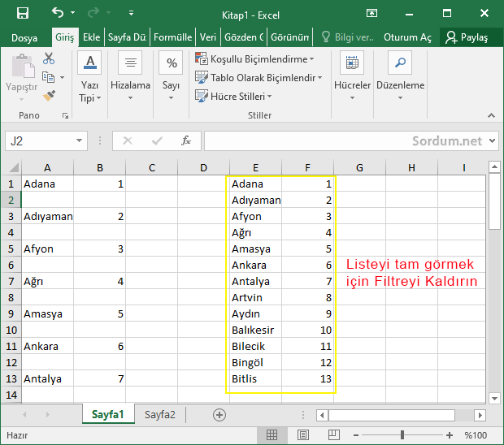Open the Hücreler cells group icon
The width and height of the screenshot is (504, 445).
click(x=352, y=64)
